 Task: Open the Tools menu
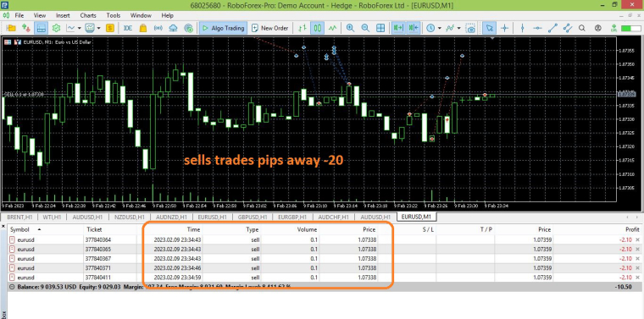(x=114, y=15)
